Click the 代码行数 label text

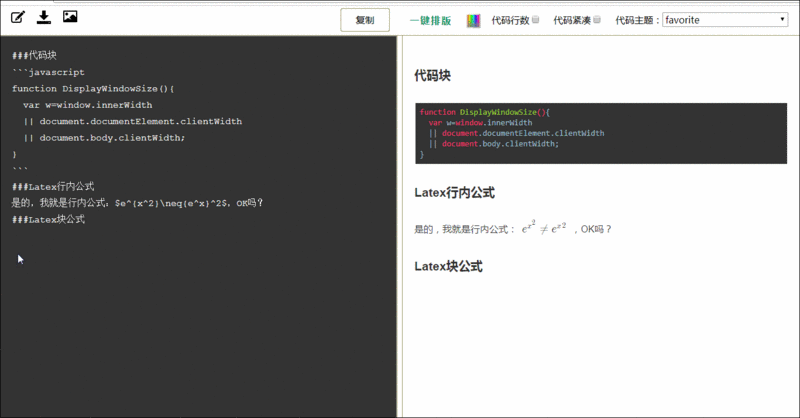tap(510, 20)
